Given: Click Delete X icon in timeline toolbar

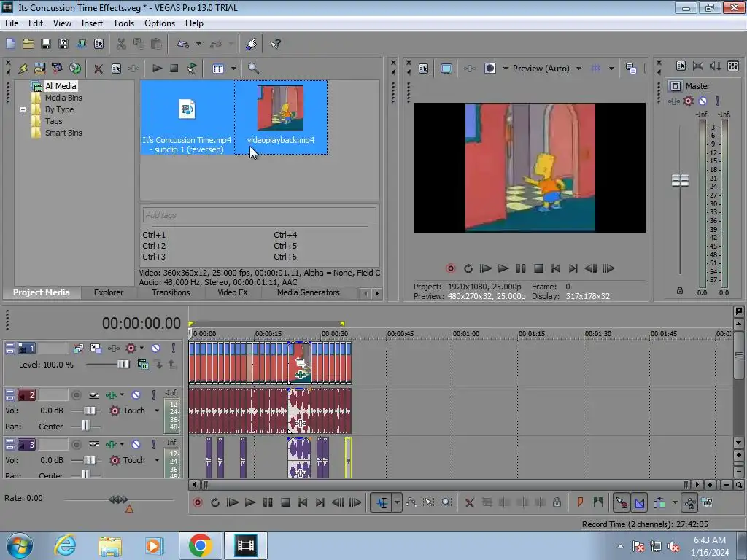Looking at the screenshot, I should click(469, 502).
